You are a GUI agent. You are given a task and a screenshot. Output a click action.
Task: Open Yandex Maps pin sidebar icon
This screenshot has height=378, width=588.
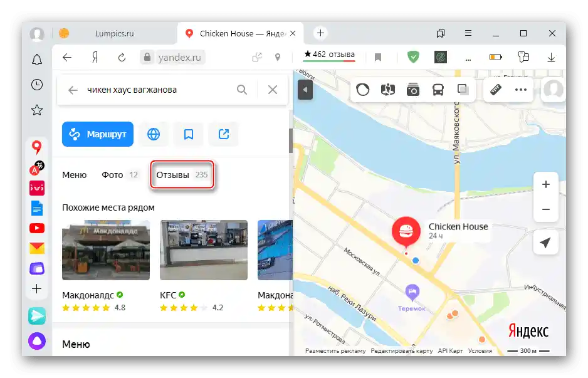pyautogui.click(x=36, y=147)
